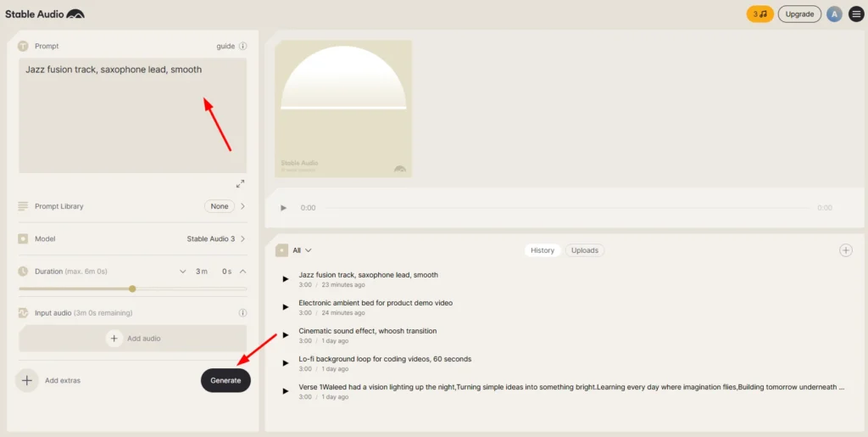Open 'Verse 1Waleed had a vision' entry

571,387
